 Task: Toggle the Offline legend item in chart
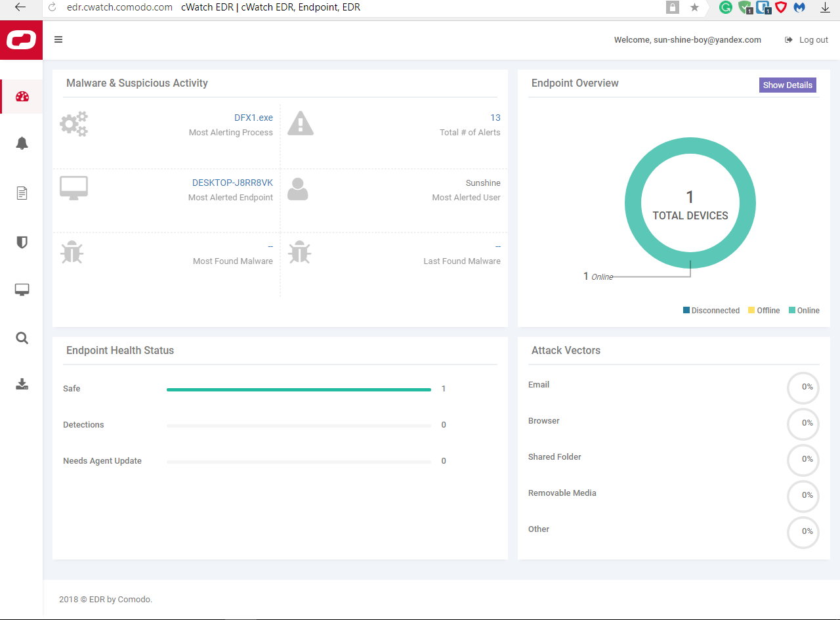click(764, 311)
